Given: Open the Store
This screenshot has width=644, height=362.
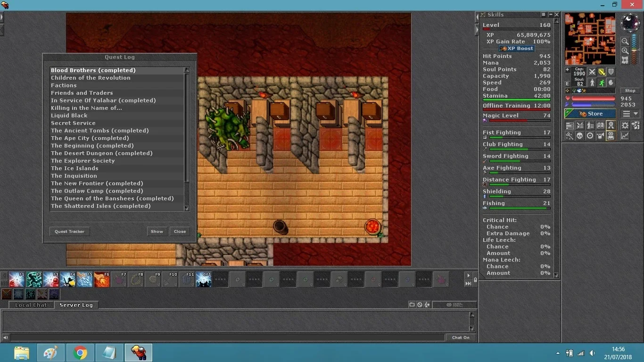Looking at the screenshot, I should point(590,114).
